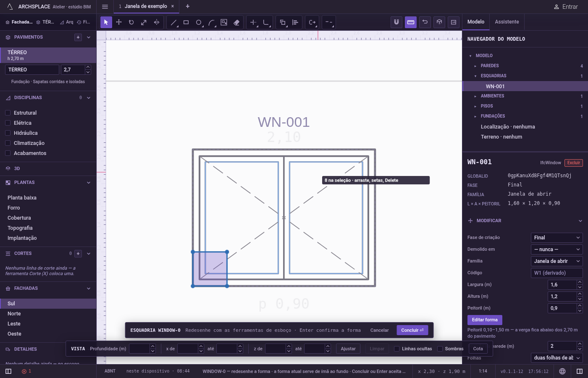Image resolution: width=588 pixels, height=378 pixels.
Task: Toggle the Sombras checkbox
Action: (440, 349)
